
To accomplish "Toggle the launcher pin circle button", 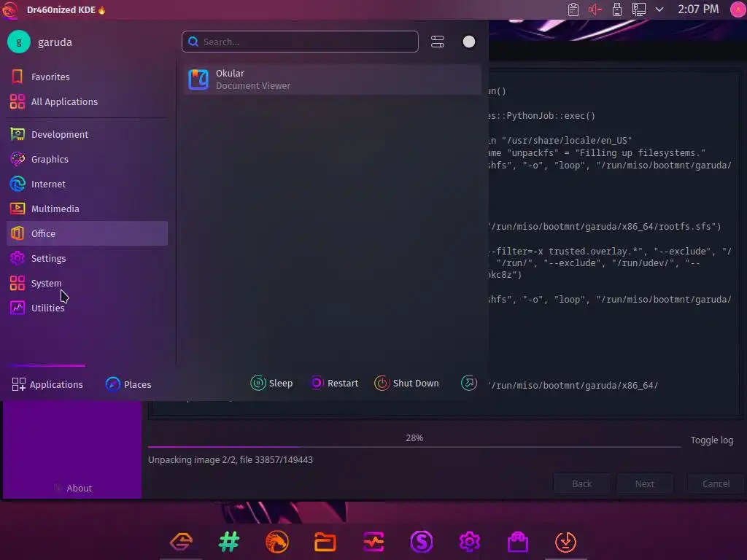I will click(469, 42).
